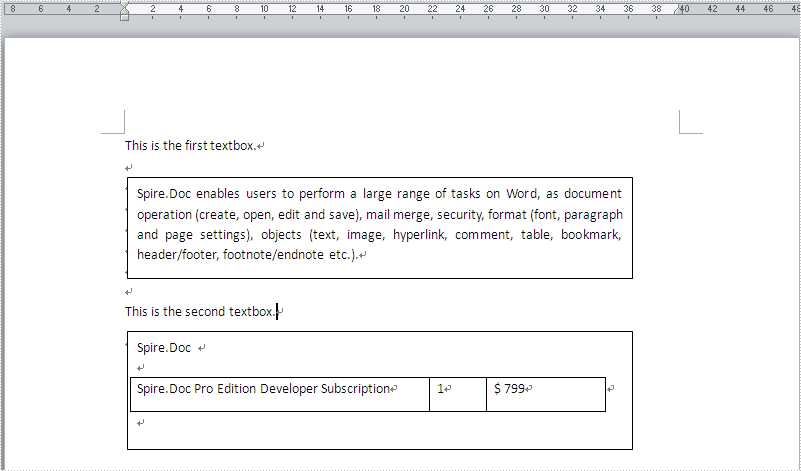The image size is (801, 471).
Task: Click the line 'This is the first textbox.'
Action: (190, 146)
